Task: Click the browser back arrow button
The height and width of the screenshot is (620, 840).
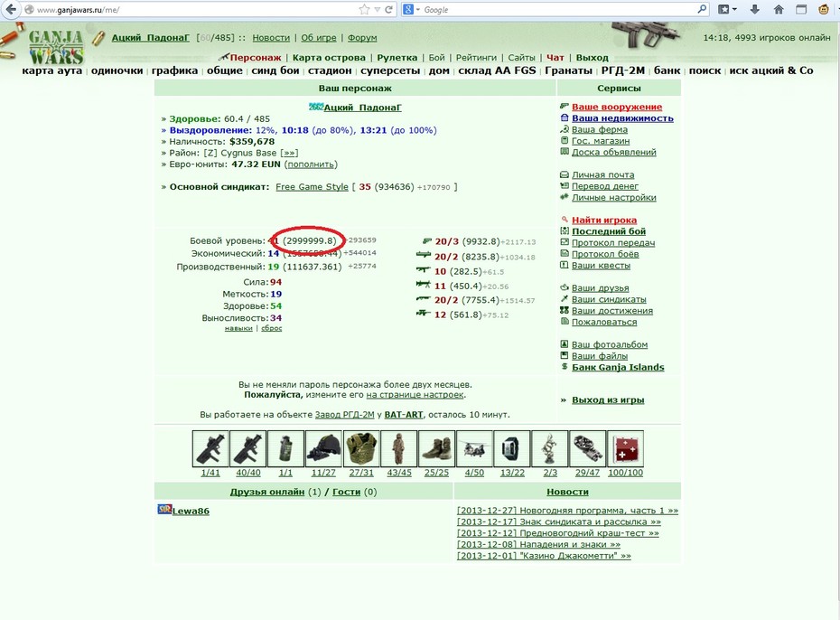Action: pyautogui.click(x=11, y=9)
